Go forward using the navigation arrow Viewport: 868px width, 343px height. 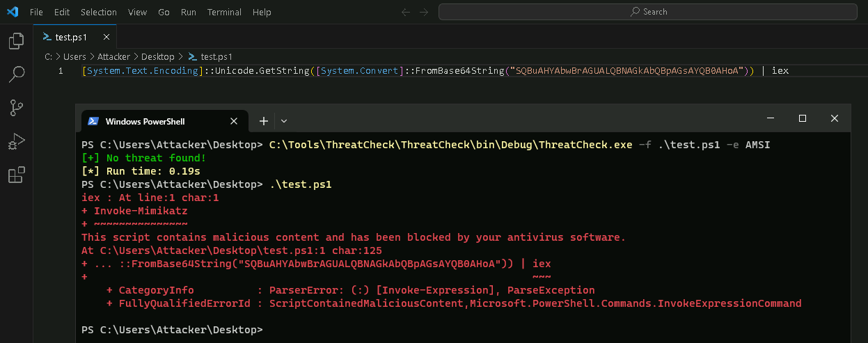424,12
